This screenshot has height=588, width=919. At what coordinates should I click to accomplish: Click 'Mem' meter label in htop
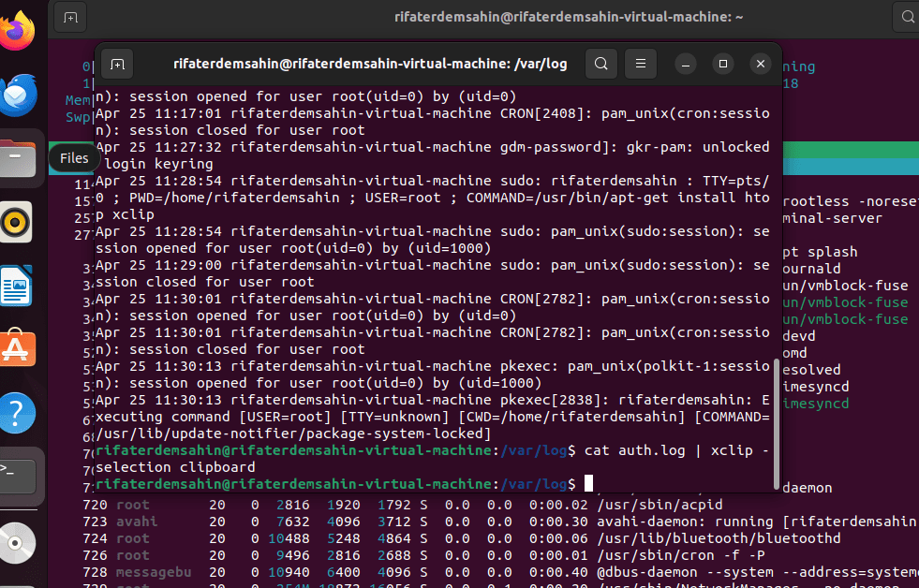click(78, 100)
